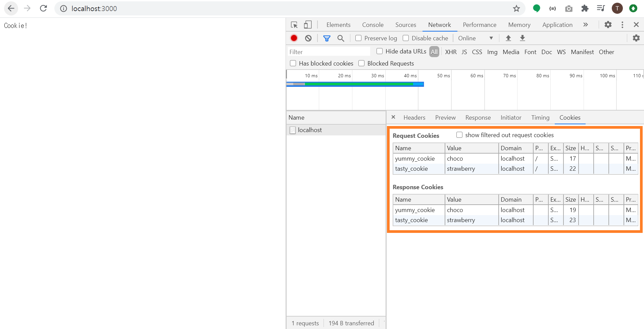This screenshot has width=644, height=329.
Task: Stop recording network log
Action: pyautogui.click(x=294, y=38)
